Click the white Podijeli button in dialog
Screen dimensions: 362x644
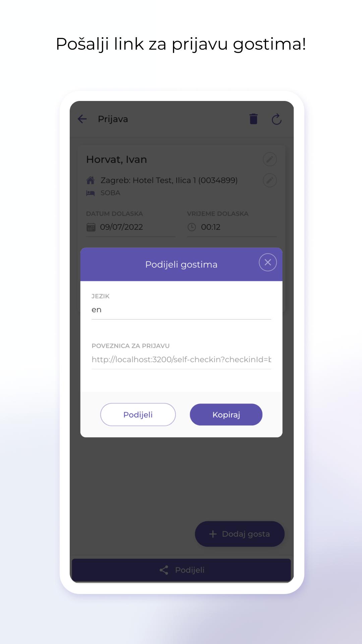tap(138, 415)
